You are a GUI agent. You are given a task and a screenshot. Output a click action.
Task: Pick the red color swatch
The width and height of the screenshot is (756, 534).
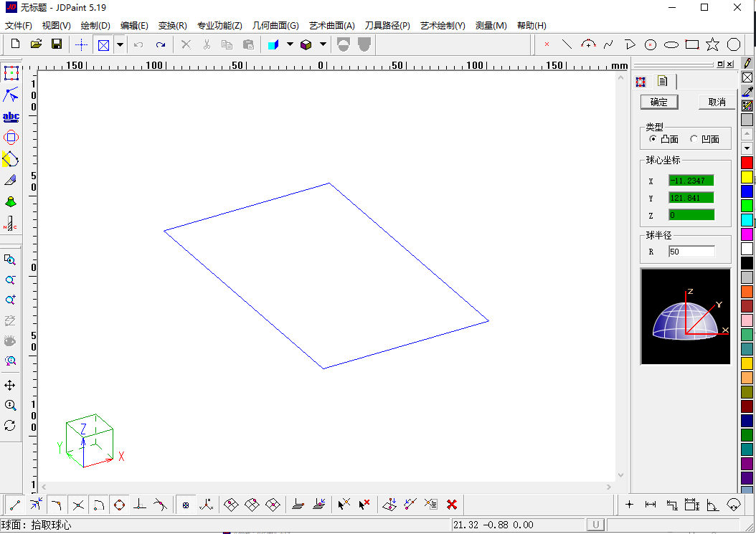[747, 163]
